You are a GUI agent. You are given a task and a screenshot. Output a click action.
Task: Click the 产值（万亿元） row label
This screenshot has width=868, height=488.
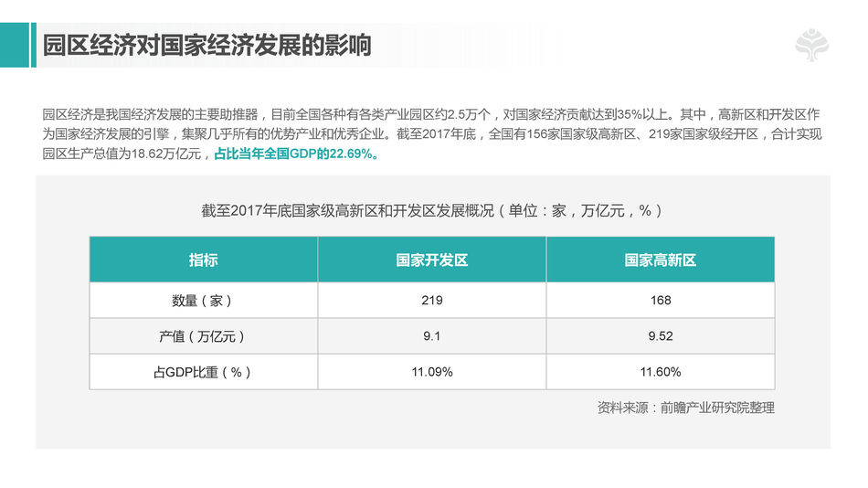pyautogui.click(x=203, y=336)
